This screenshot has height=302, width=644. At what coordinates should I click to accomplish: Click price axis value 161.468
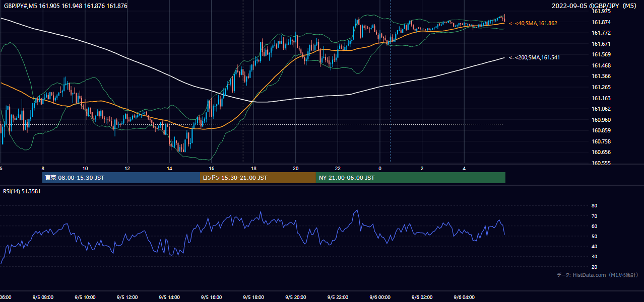click(601, 65)
